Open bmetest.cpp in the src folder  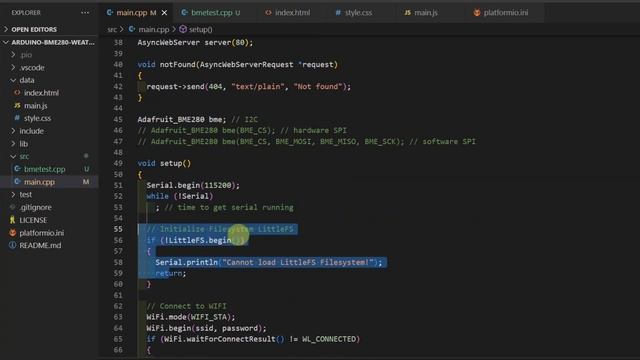[x=44, y=169]
